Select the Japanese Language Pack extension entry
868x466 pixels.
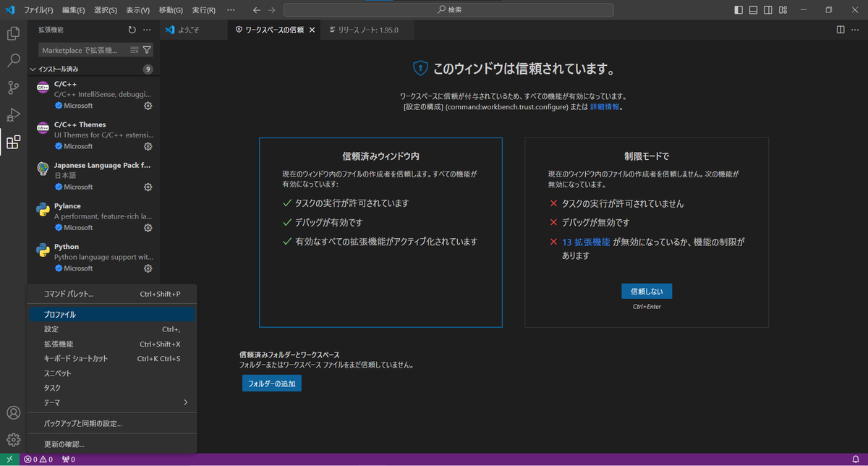point(94,176)
